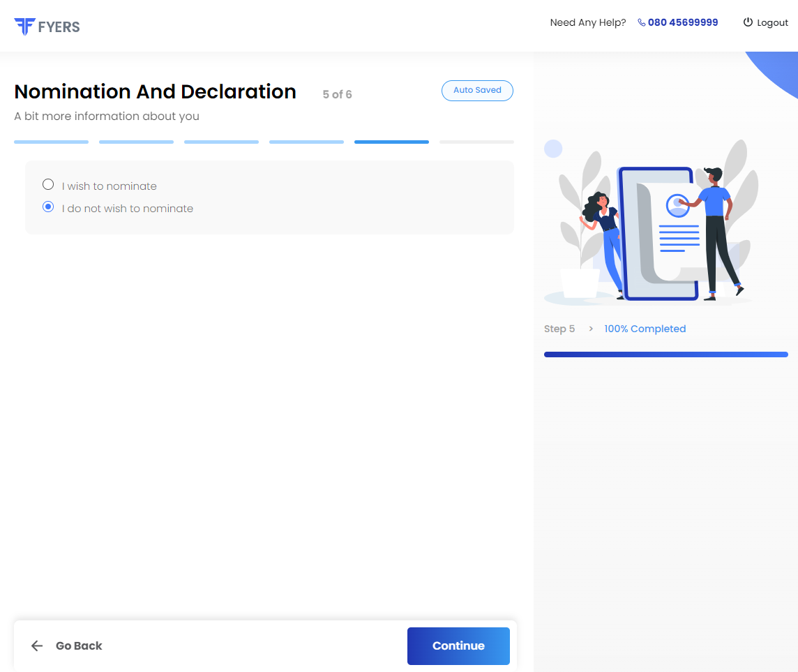
Task: Click the second step progress segment
Action: coord(136,142)
